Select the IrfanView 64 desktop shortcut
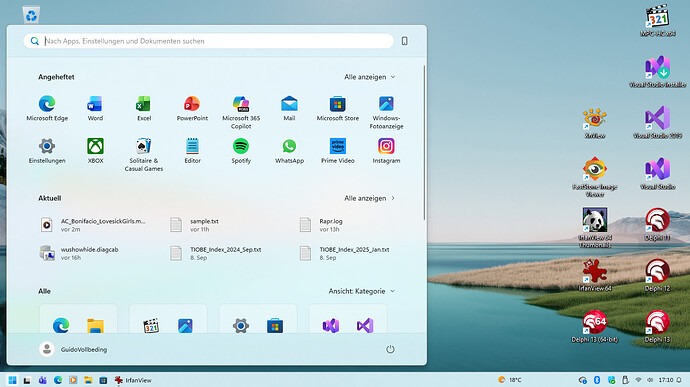690x387 pixels. pos(595,276)
